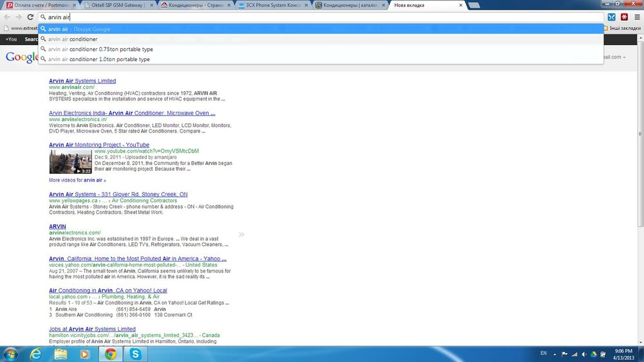
Task: Close the 'Нова вкладка' tab
Action: [x=461, y=5]
